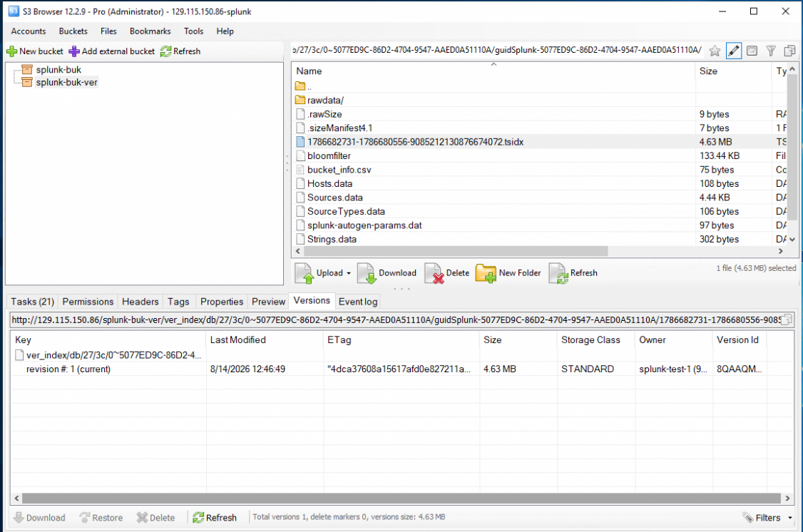Select the .rawSize file

pyautogui.click(x=319, y=114)
